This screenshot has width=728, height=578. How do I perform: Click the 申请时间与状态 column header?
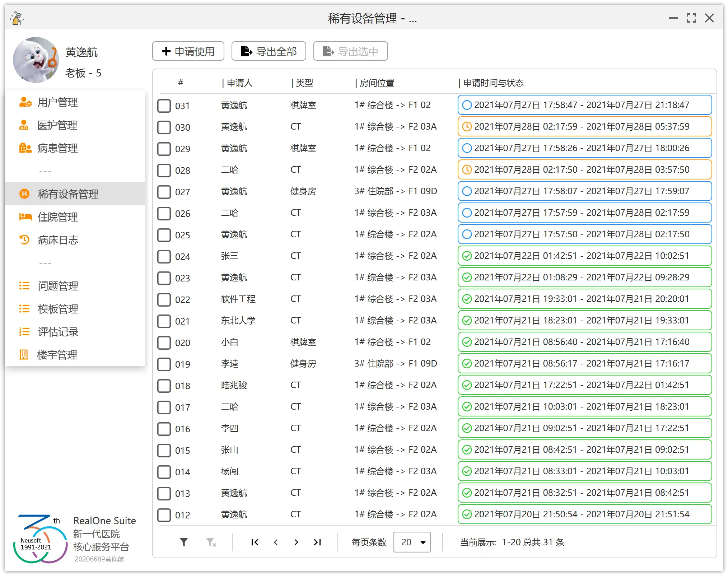(493, 83)
